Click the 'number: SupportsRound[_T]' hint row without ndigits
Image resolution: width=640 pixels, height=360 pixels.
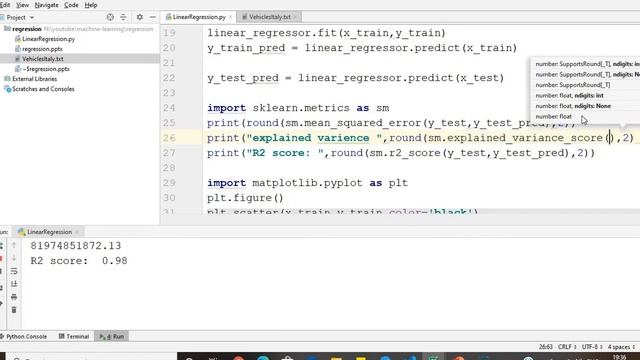tap(573, 85)
